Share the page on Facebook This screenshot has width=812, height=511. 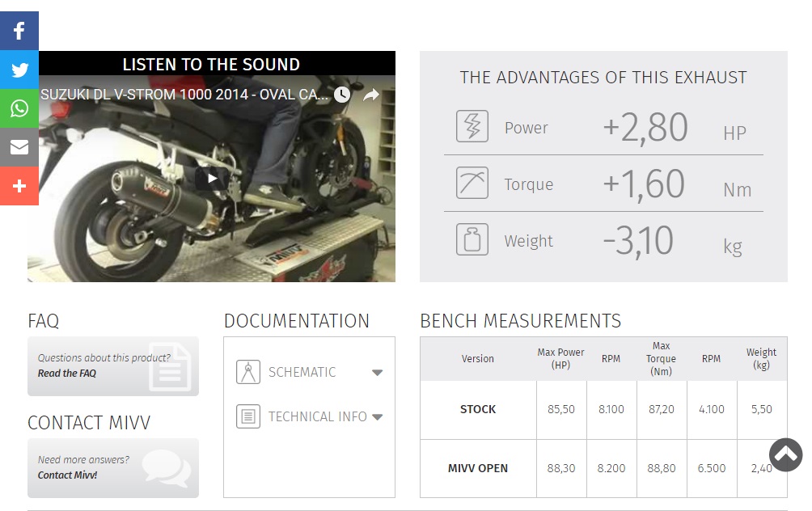19,31
